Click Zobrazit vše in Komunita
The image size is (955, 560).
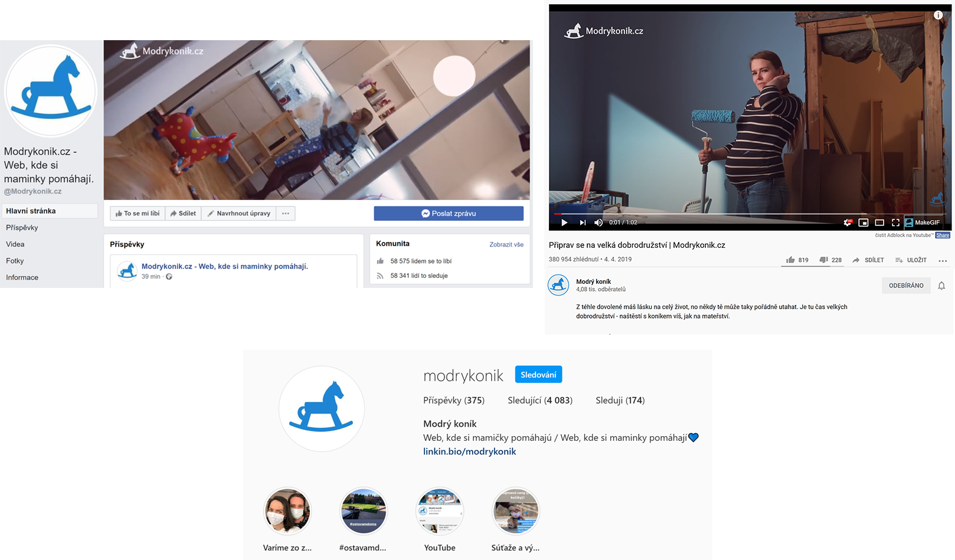(506, 244)
